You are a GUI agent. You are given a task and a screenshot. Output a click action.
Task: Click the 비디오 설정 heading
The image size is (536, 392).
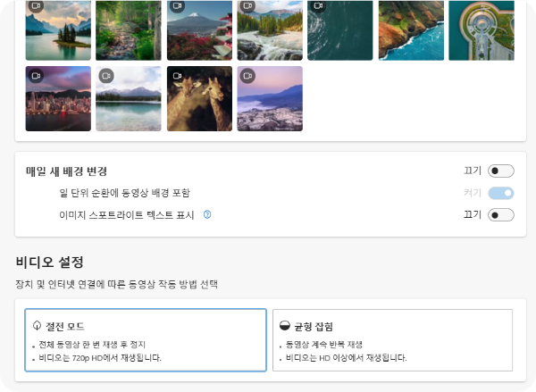pyautogui.click(x=49, y=263)
